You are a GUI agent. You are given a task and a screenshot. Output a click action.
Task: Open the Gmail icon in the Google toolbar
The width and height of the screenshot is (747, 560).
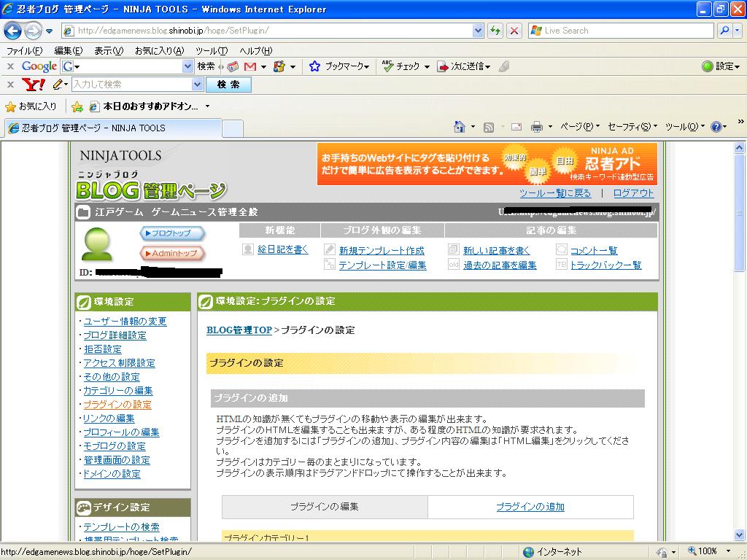click(250, 66)
